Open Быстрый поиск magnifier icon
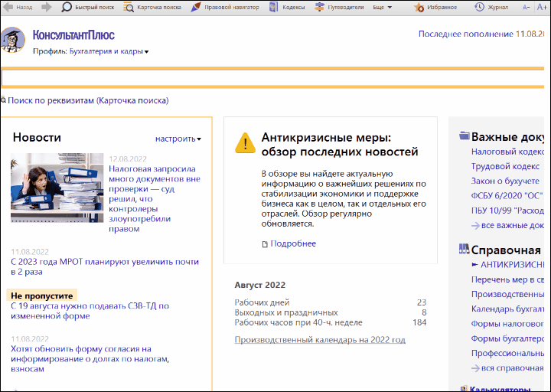This screenshot has height=392, width=551. click(67, 7)
